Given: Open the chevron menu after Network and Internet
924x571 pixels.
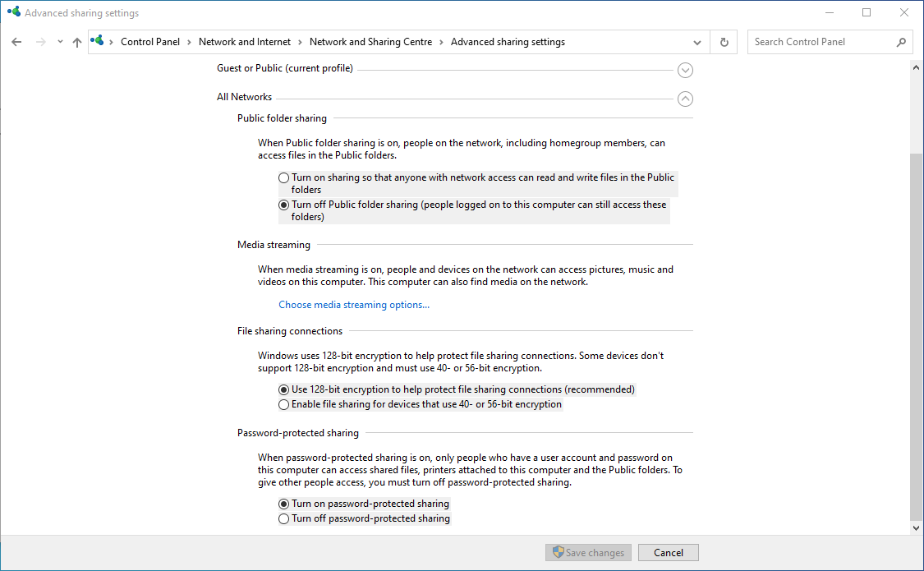Looking at the screenshot, I should (x=300, y=42).
